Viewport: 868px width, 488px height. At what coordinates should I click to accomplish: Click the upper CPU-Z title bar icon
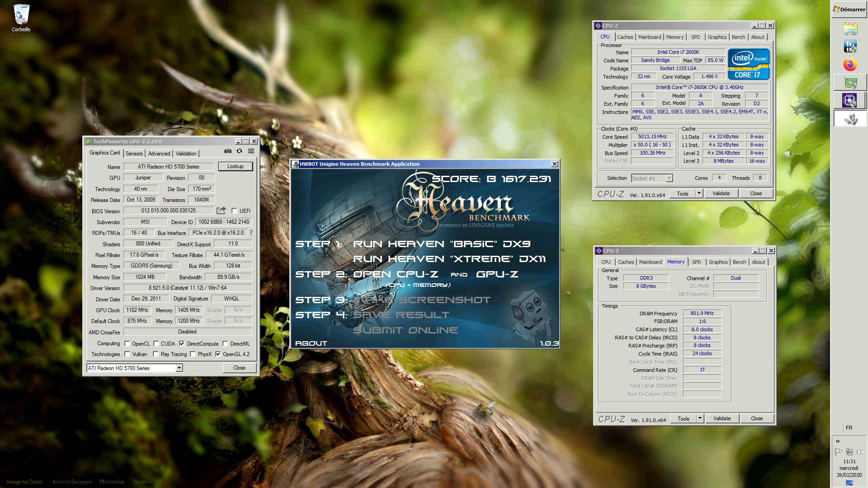598,26
